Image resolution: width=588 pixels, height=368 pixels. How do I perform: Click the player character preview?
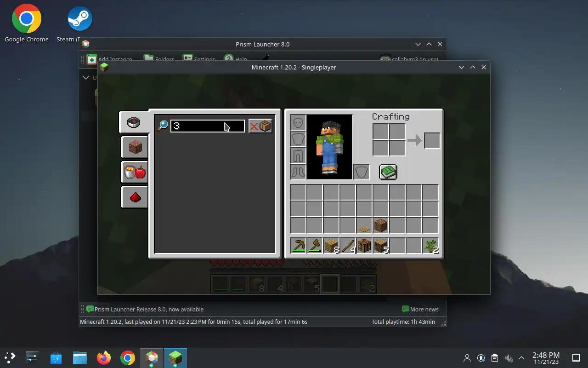tap(329, 147)
